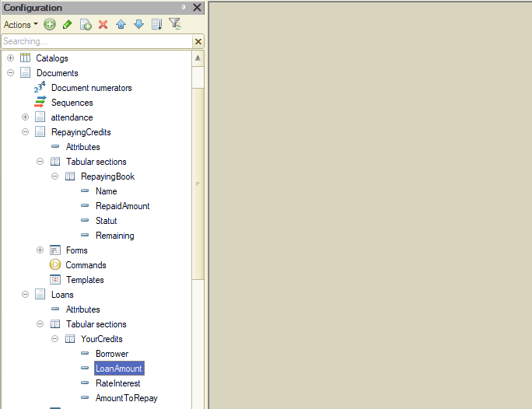The height and width of the screenshot is (409, 532).
Task: Collapse the RepayingCredits node
Action: coord(25,131)
